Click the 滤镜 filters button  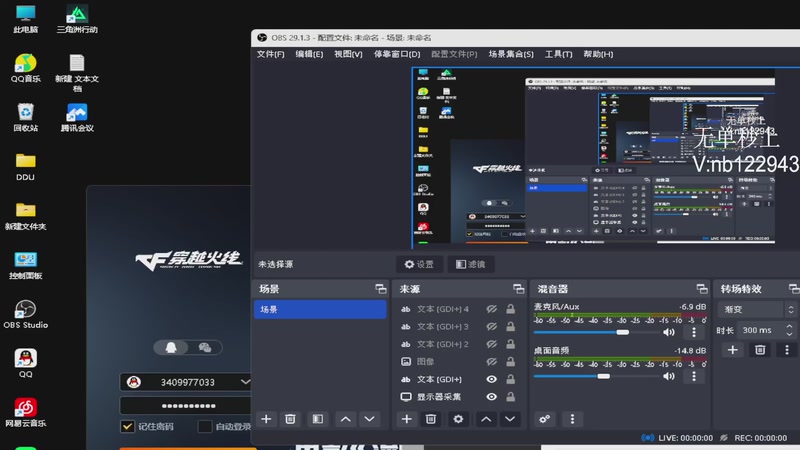(x=470, y=264)
